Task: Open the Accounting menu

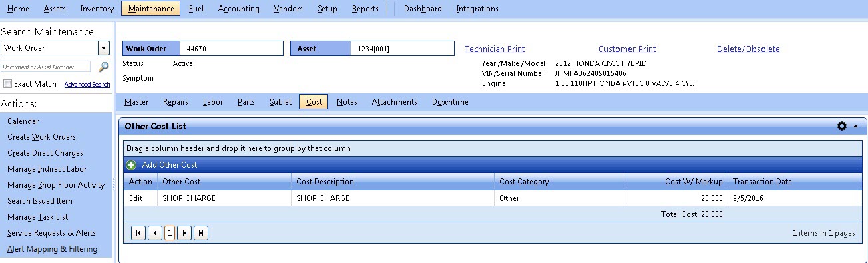Action: click(x=239, y=9)
